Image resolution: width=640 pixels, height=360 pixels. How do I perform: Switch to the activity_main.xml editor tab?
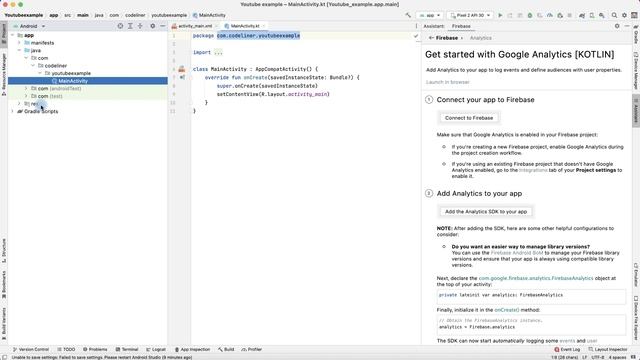(x=195, y=26)
